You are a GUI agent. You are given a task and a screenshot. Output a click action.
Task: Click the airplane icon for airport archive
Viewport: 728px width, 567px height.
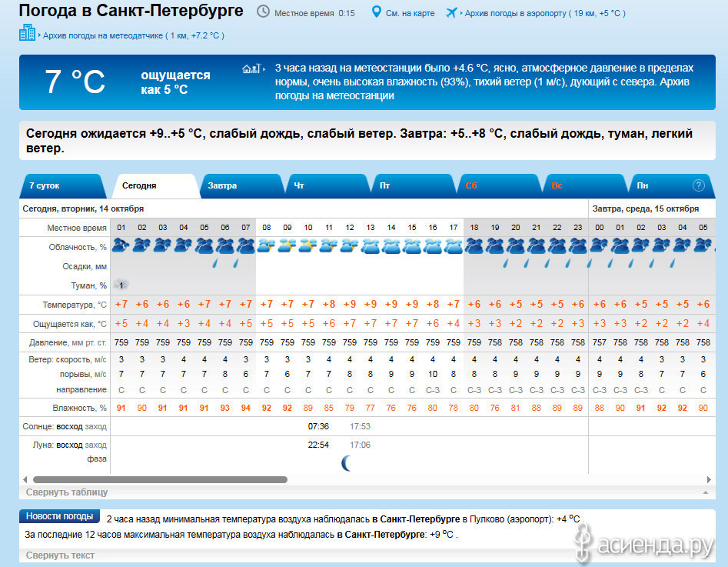(x=451, y=12)
